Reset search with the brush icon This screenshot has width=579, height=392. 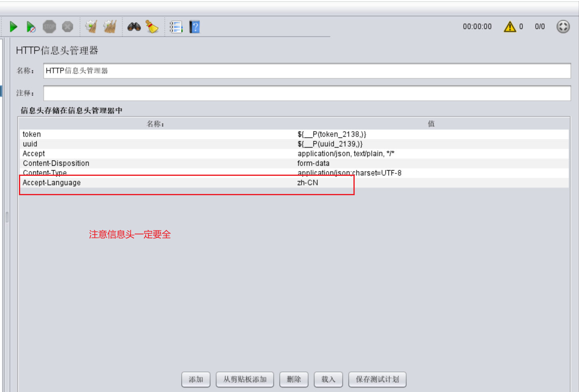[x=152, y=27]
